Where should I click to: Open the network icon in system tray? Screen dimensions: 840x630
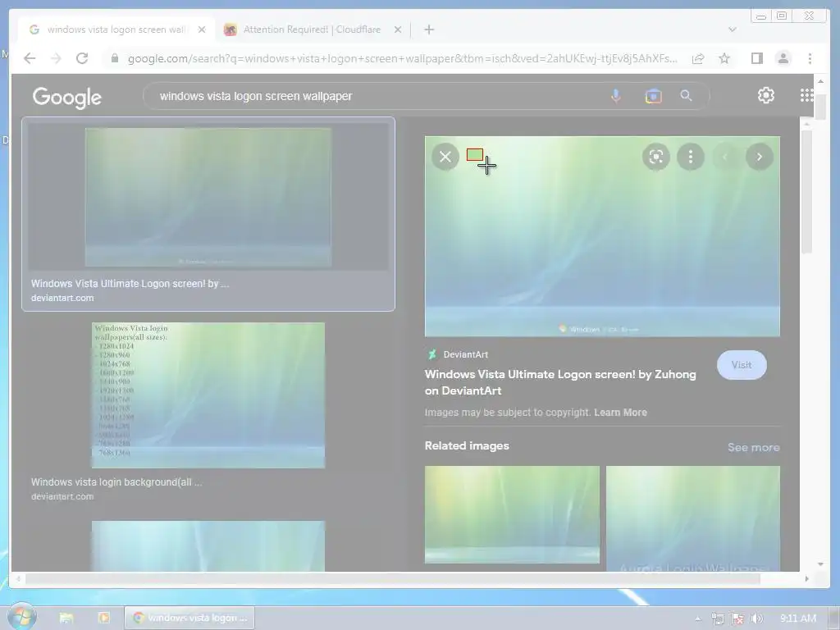click(x=717, y=619)
